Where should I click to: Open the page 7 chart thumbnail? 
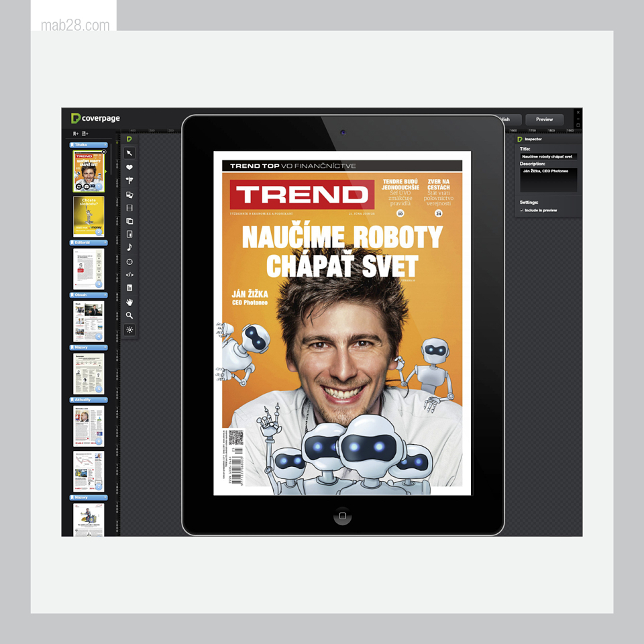click(89, 472)
